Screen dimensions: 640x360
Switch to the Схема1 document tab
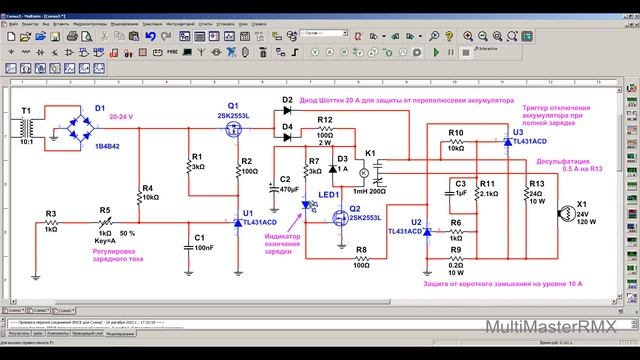pos(14,311)
